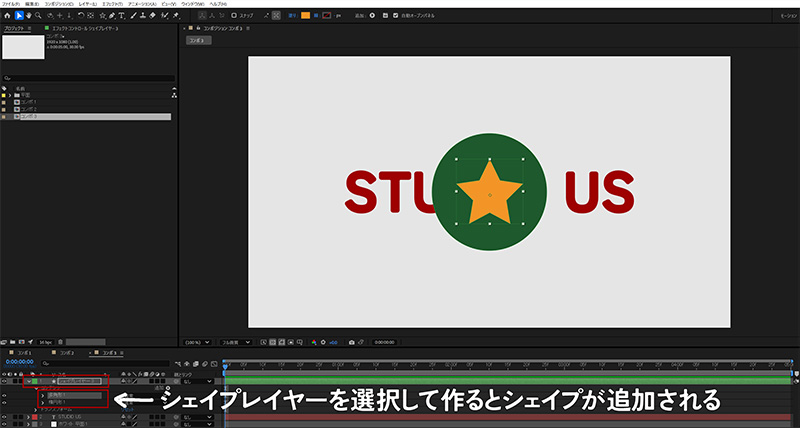Click the motion blur icon in the timeline header
The width and height of the screenshot is (800, 428).
205,364
